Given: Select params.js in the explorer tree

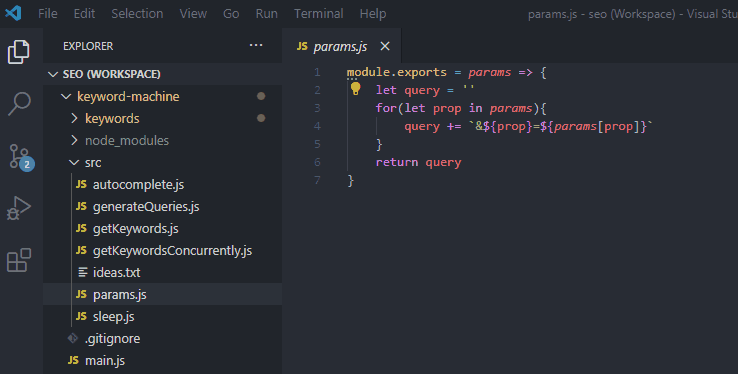Looking at the screenshot, I should (120, 294).
